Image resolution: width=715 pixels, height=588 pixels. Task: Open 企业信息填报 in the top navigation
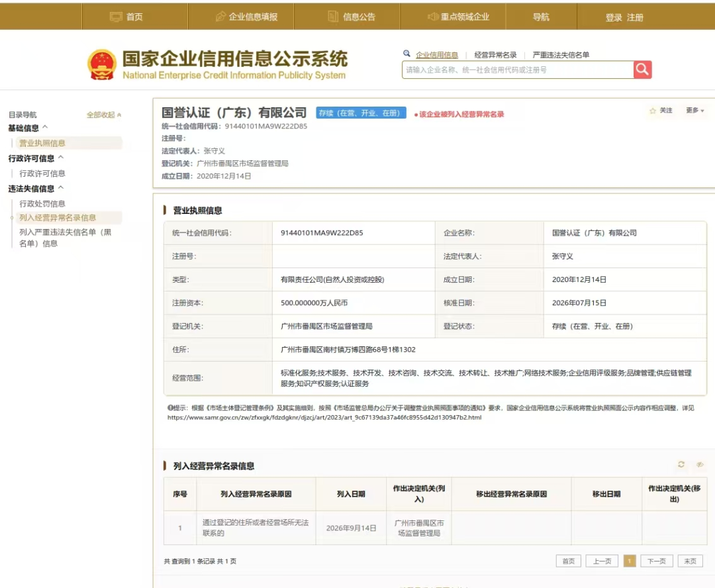point(246,17)
